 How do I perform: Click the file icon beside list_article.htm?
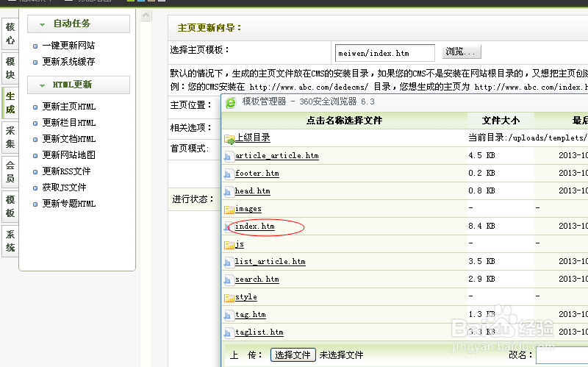pyautogui.click(x=228, y=262)
